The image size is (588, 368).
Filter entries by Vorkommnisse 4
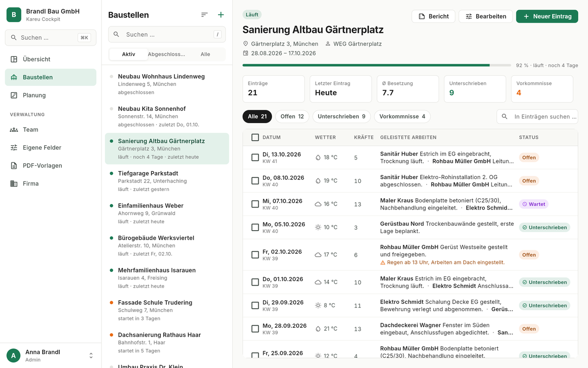(402, 117)
